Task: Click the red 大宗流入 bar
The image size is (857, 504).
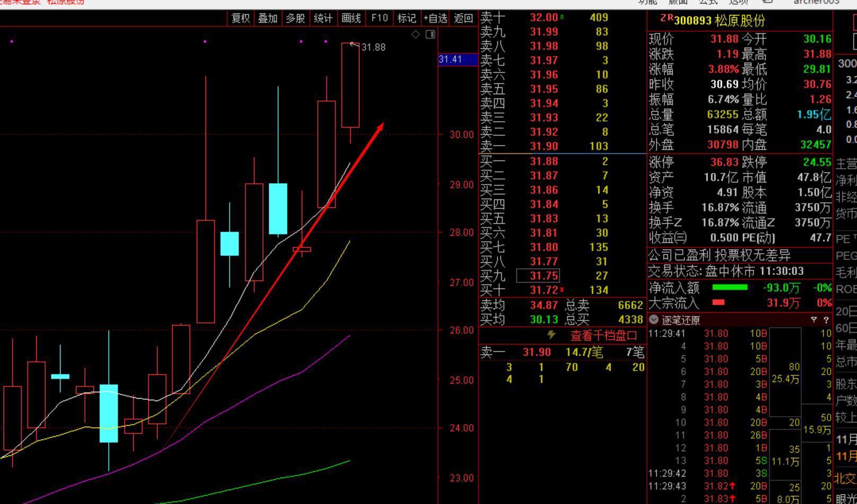Action: click(x=718, y=303)
